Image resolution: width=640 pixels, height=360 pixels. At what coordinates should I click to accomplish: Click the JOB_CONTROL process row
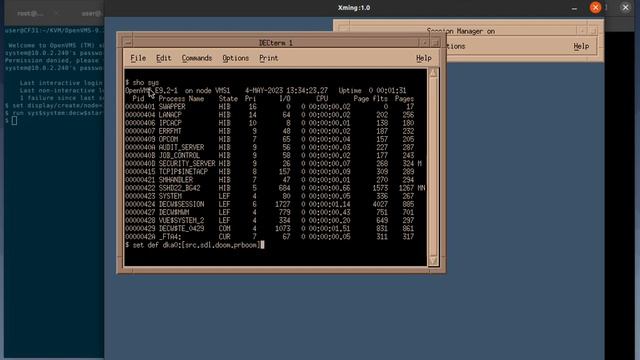pos(270,156)
